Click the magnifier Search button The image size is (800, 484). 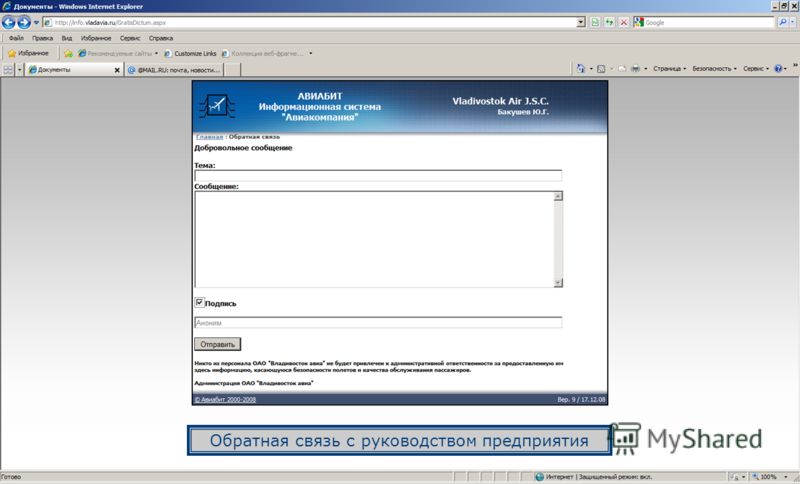pyautogui.click(x=783, y=22)
